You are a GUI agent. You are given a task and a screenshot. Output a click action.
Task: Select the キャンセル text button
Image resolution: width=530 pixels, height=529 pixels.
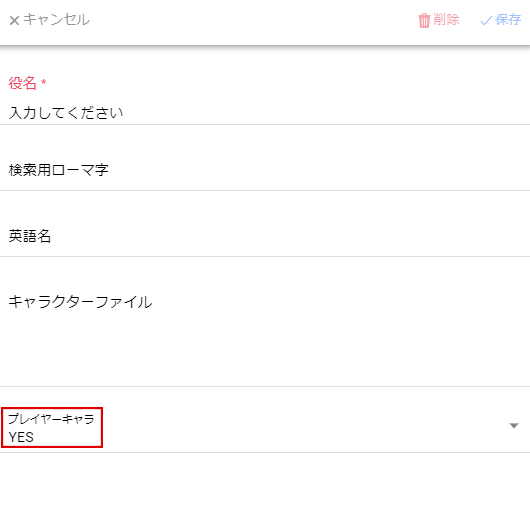pos(56,20)
